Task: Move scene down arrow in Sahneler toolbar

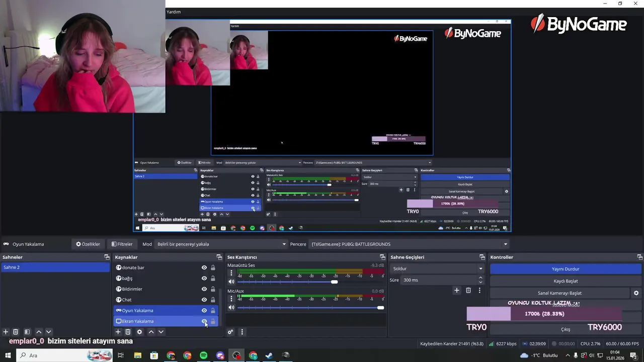Action: (49, 332)
